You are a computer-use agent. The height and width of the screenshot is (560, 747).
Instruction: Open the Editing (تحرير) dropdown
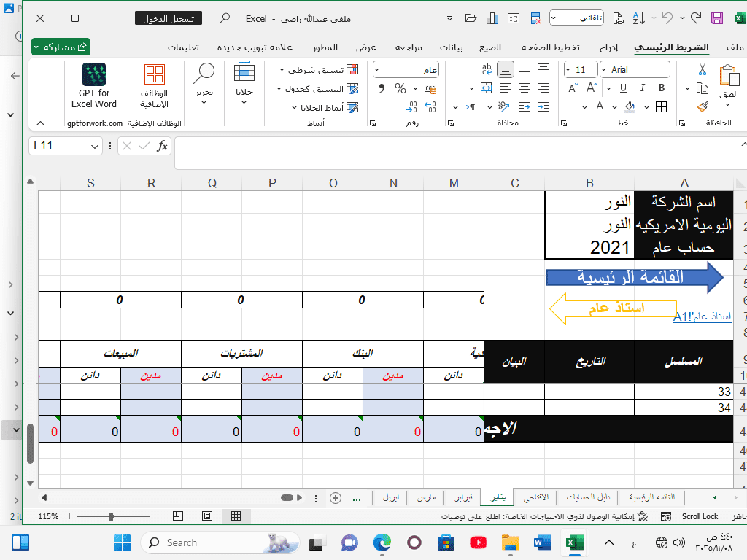[x=204, y=84]
